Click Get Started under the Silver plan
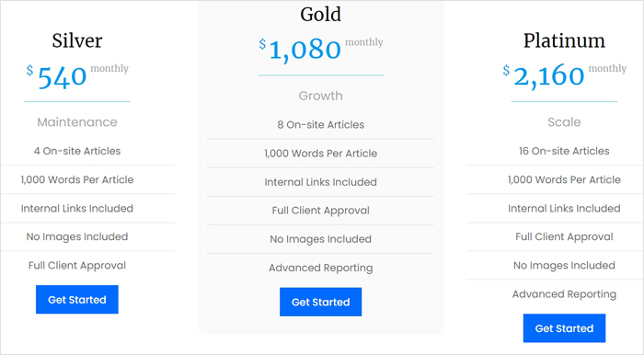 click(77, 300)
